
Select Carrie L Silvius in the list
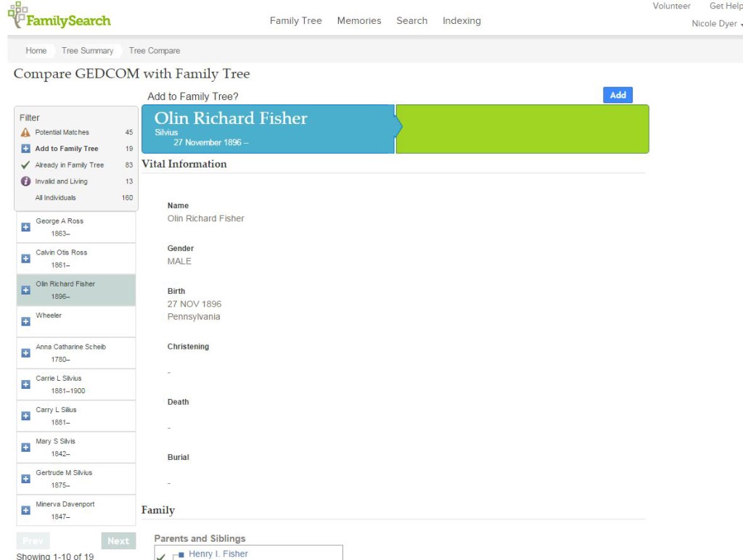pyautogui.click(x=76, y=384)
